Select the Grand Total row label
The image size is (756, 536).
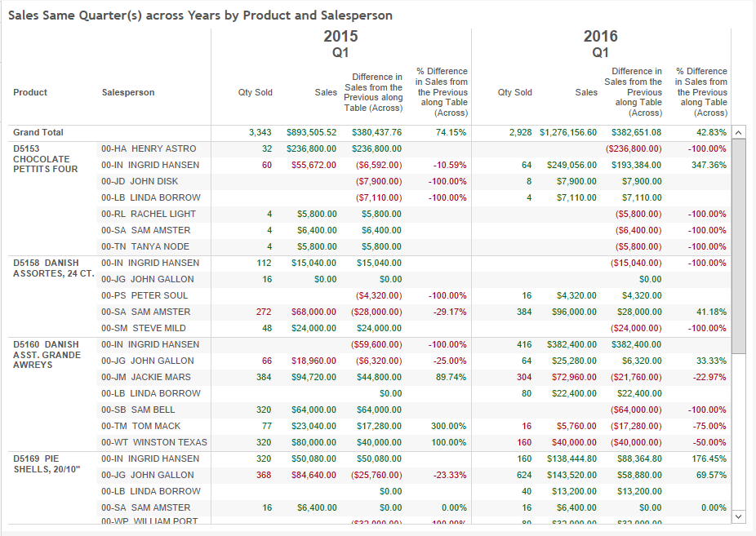pyautogui.click(x=38, y=132)
